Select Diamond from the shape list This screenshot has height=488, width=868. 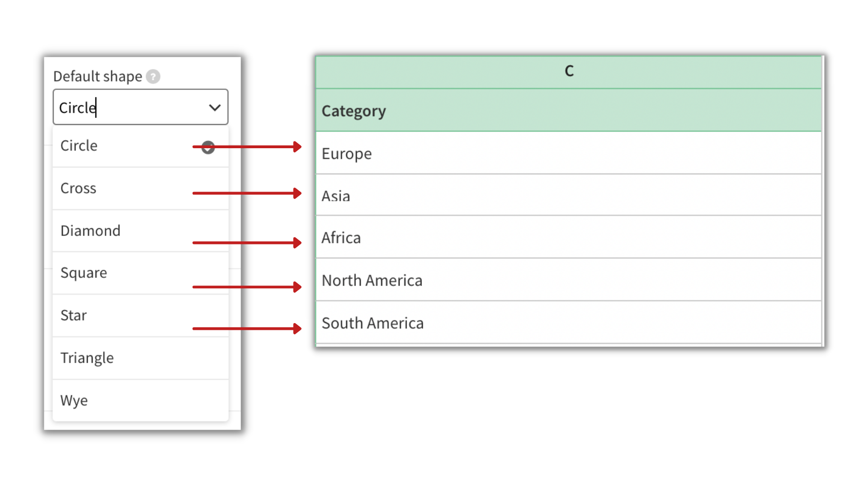141,231
